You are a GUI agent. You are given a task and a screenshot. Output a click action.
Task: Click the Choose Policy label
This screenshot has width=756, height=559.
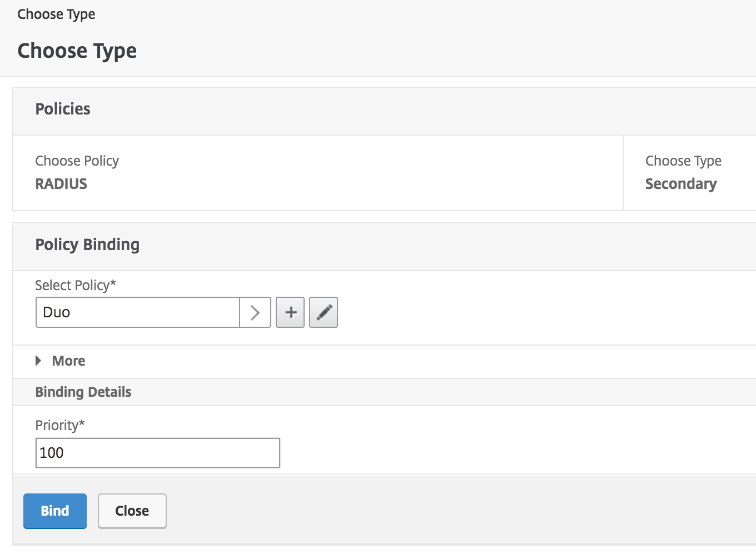(x=77, y=161)
